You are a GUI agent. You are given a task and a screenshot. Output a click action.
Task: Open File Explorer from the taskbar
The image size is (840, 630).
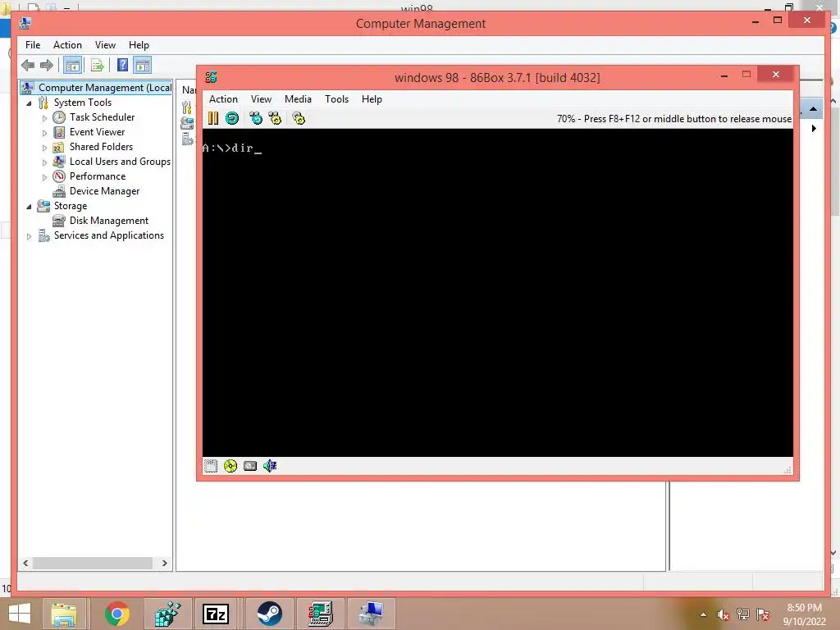(64, 614)
